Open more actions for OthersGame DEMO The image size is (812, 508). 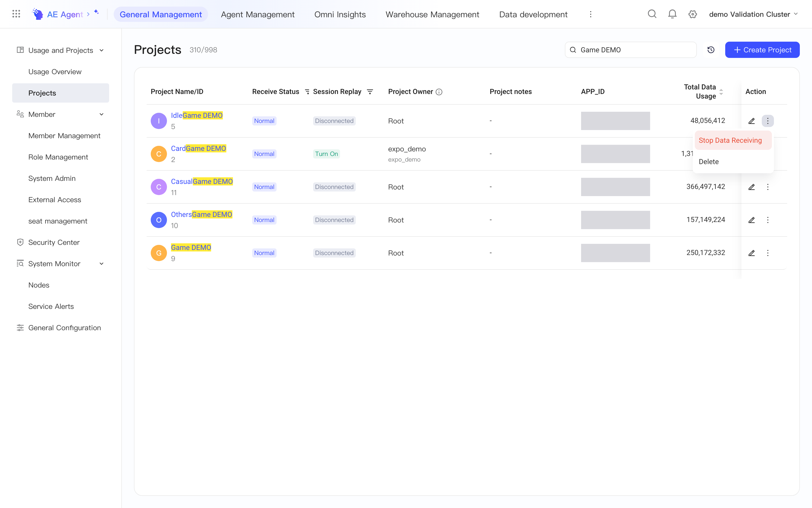click(768, 220)
